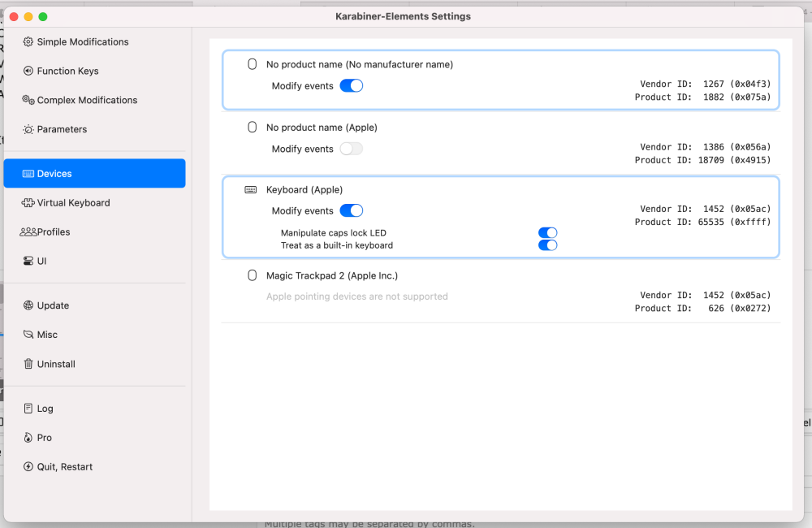Click the Profiles people icon
This screenshot has width=812, height=528.
[28, 232]
